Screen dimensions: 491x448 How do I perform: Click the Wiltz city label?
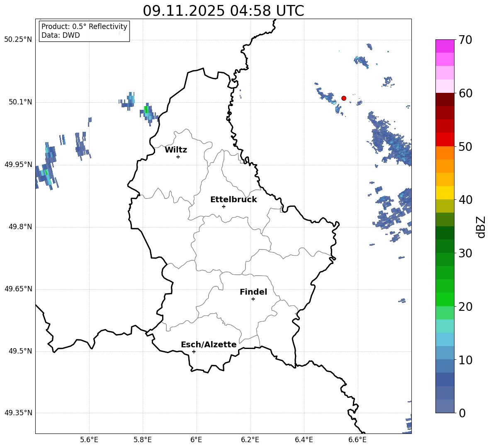click(176, 150)
